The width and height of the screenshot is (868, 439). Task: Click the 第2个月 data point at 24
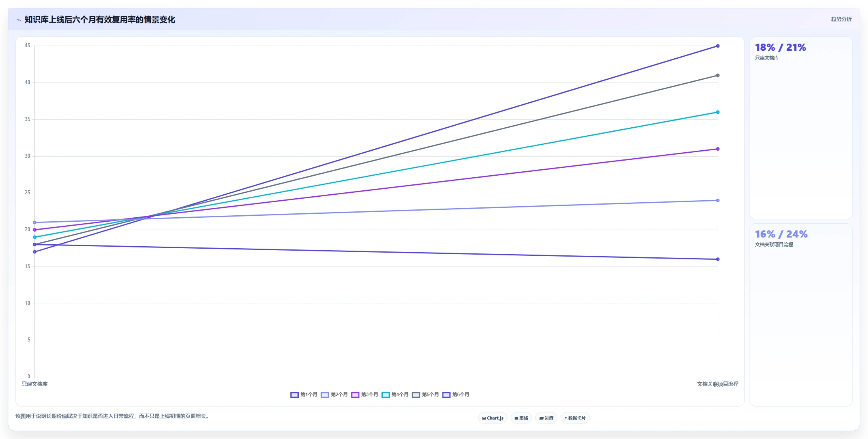pyautogui.click(x=717, y=200)
